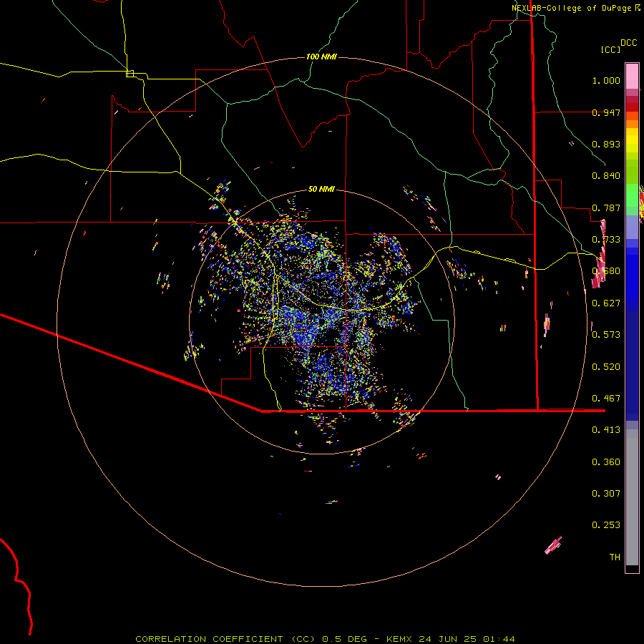
Task: Click the 0.413 scale value
Action: pyautogui.click(x=606, y=430)
